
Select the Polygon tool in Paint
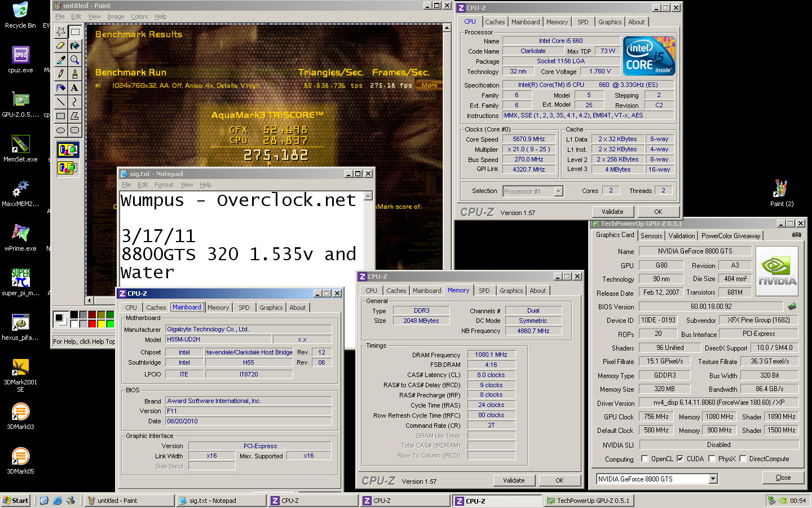[x=74, y=116]
